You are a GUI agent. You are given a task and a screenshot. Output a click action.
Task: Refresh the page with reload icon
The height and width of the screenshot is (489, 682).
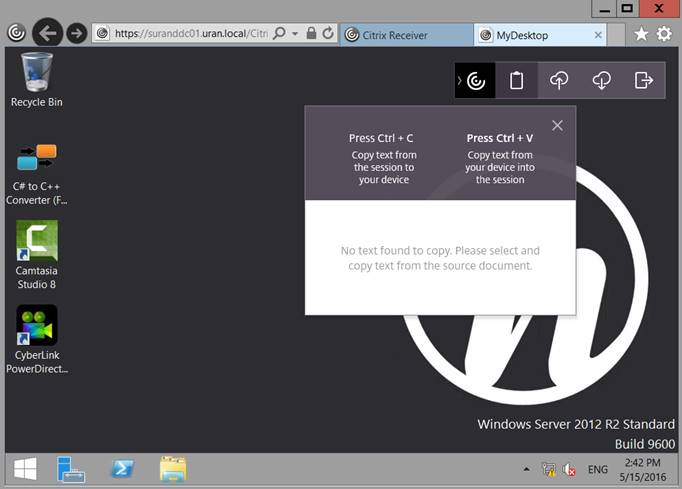click(328, 33)
